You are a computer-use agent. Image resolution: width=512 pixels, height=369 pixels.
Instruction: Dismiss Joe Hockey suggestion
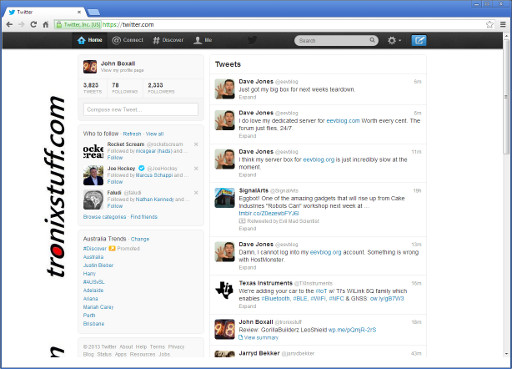[196, 169]
